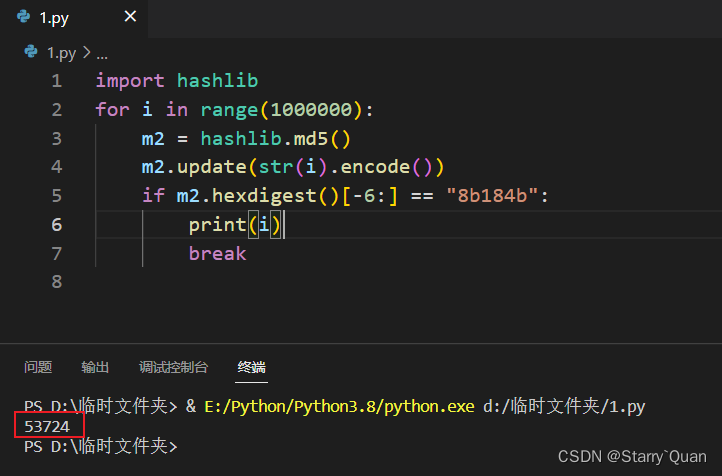The image size is (722, 476).
Task: Click line number 1 in gutter
Action: click(57, 81)
